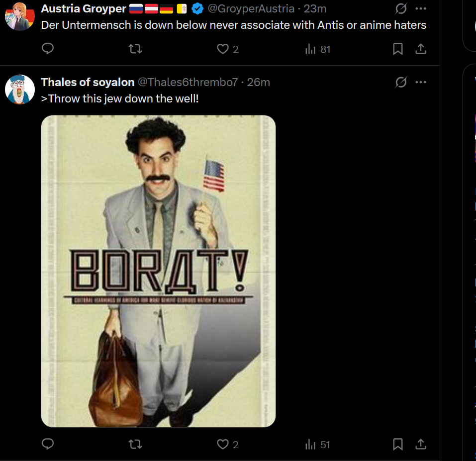Bookmark the Thales of soyalon post
The image size is (476, 461).
coord(398,444)
